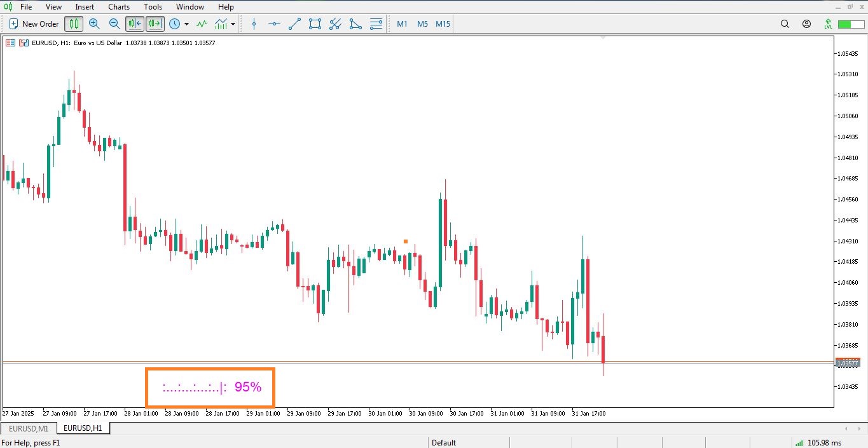Click the pink 95% text on chart
The image size is (868, 448).
[x=248, y=386]
